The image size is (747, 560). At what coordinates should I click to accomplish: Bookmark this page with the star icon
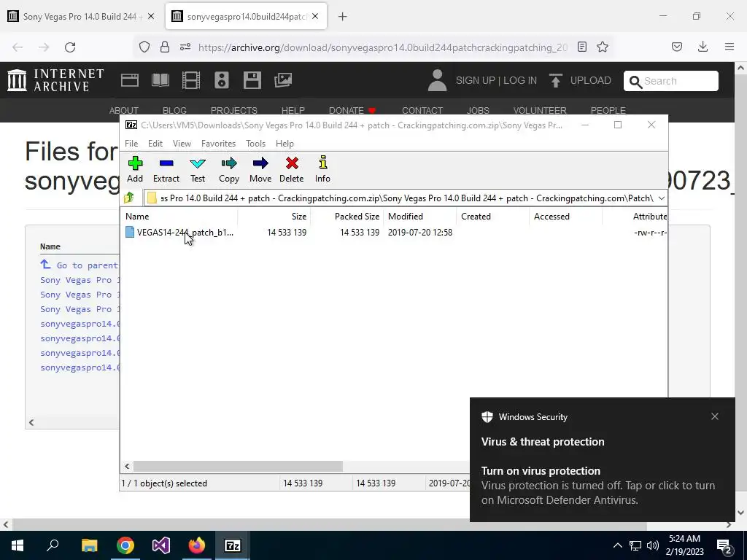pos(603,47)
